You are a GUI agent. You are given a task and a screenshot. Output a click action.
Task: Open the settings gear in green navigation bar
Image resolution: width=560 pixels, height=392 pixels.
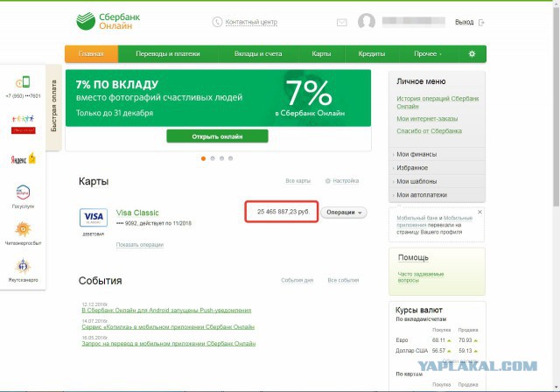point(472,54)
